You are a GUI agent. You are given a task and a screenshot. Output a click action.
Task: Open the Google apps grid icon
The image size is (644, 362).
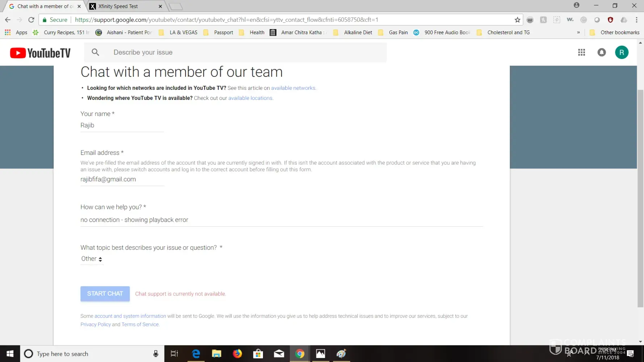[581, 52]
